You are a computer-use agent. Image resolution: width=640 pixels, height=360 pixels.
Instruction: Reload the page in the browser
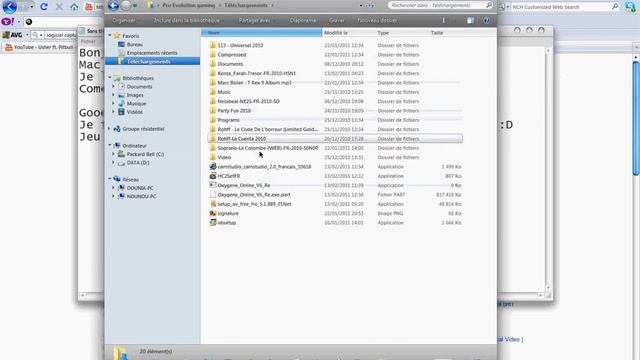44,7
